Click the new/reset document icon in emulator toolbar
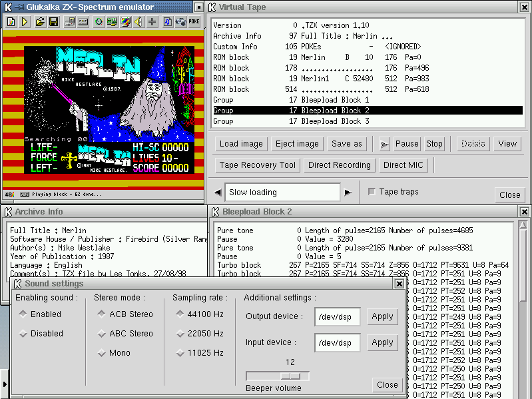The width and height of the screenshot is (532, 399). pos(11,22)
